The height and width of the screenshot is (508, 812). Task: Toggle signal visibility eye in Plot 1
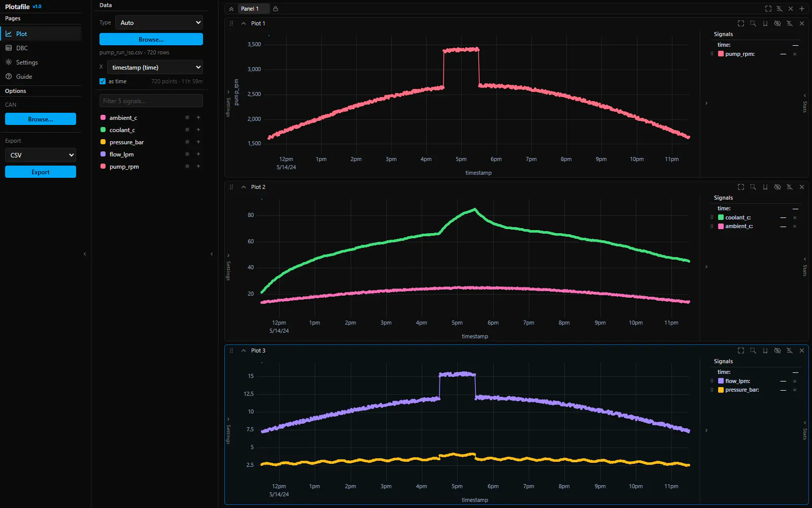click(777, 23)
